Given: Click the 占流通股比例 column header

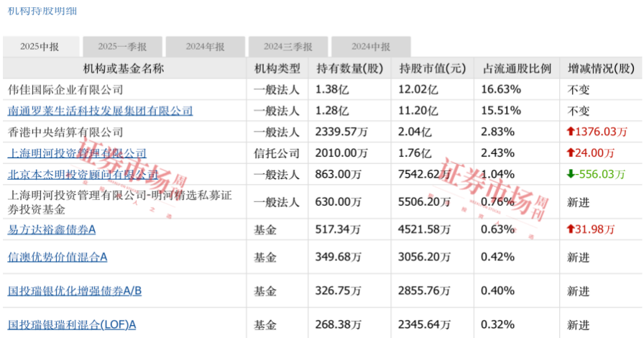Looking at the screenshot, I should [517, 69].
